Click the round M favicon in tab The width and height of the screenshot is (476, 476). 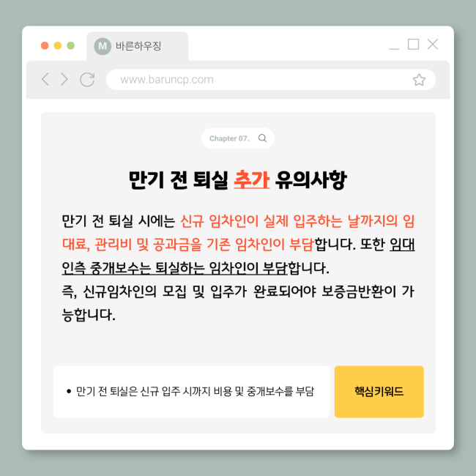coord(103,46)
